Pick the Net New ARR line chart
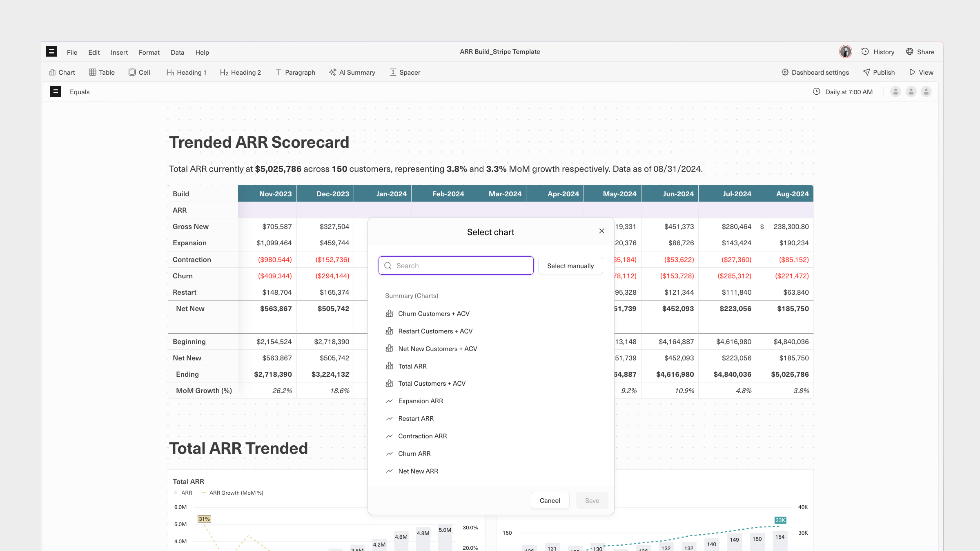This screenshot has width=980, height=551. [x=418, y=471]
